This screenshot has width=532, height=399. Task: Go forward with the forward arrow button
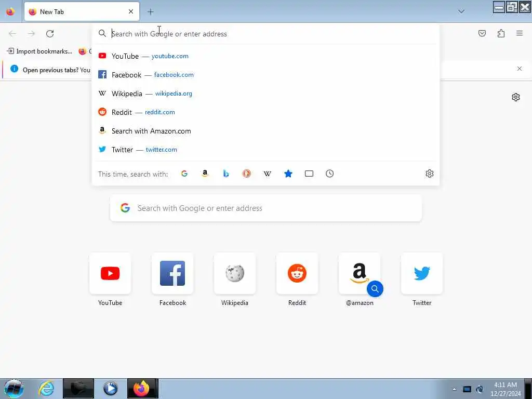tap(31, 34)
